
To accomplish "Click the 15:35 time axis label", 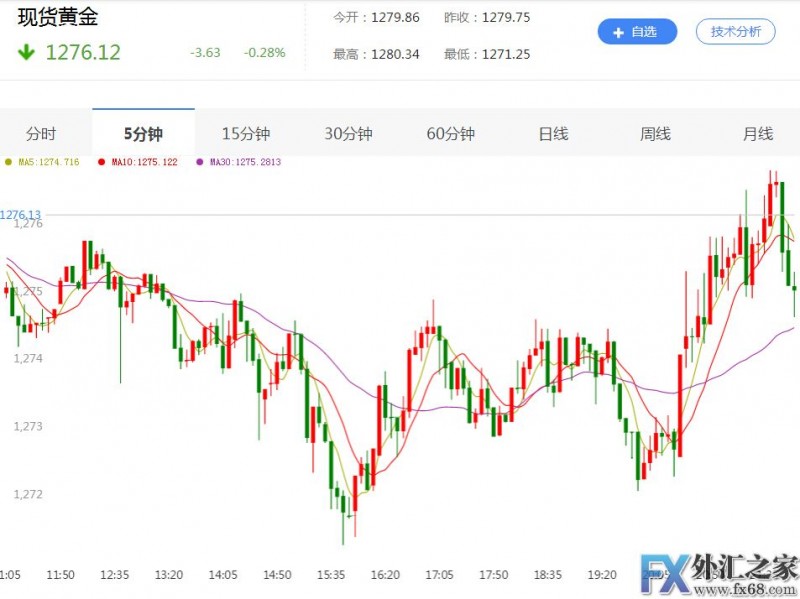I will (x=331, y=575).
